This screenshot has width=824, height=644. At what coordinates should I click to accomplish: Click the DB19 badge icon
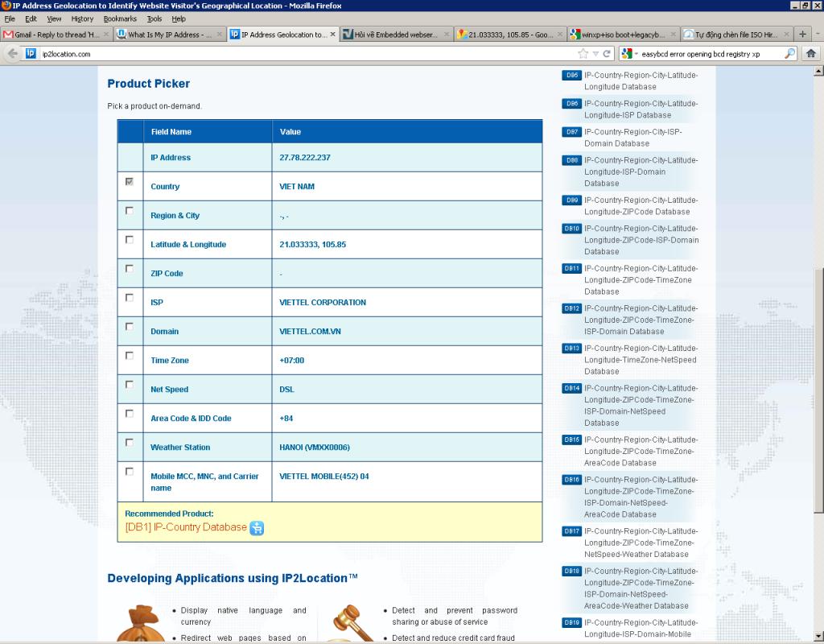click(x=571, y=623)
